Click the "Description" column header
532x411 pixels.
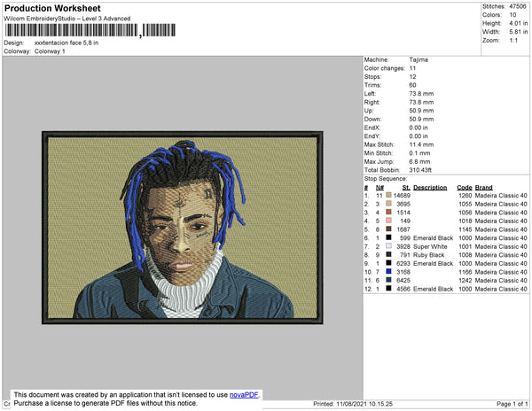(430, 188)
